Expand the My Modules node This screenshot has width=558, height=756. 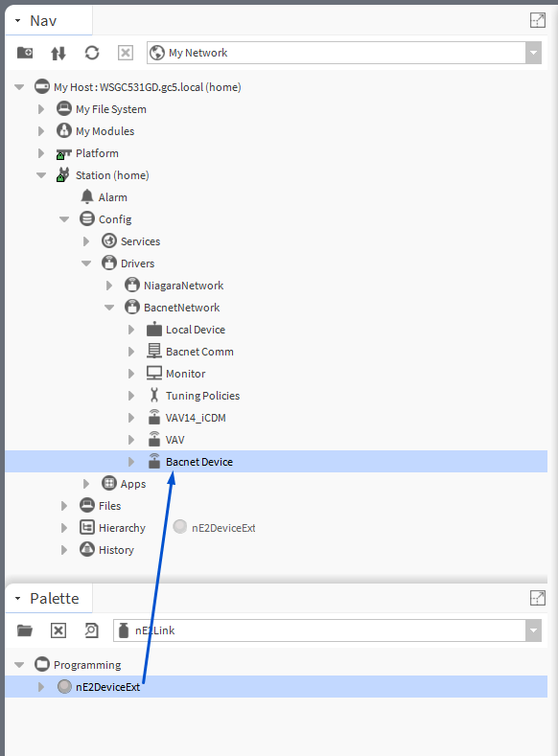point(41,131)
